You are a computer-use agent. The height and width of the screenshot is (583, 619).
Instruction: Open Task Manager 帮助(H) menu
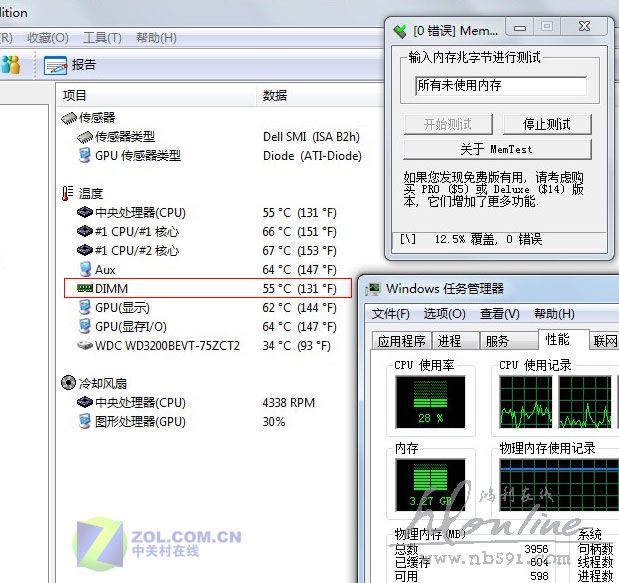[554, 314]
